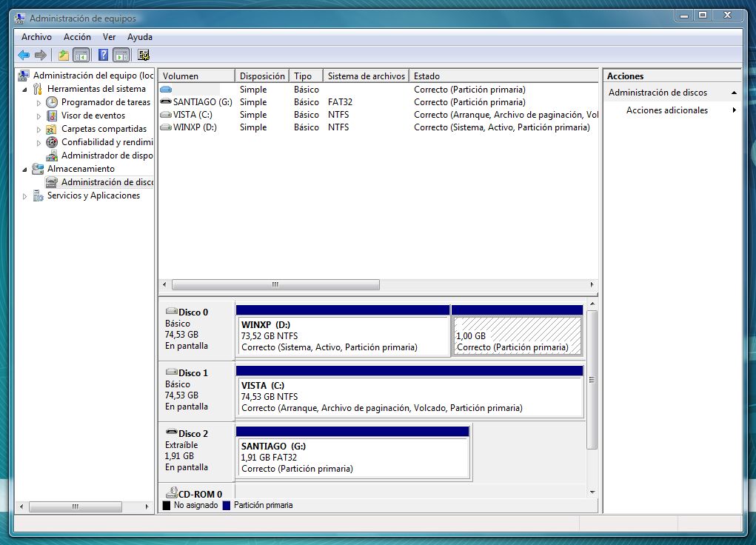The width and height of the screenshot is (756, 545).
Task: Click the Forward arrow toolbar icon
Action: coord(41,55)
